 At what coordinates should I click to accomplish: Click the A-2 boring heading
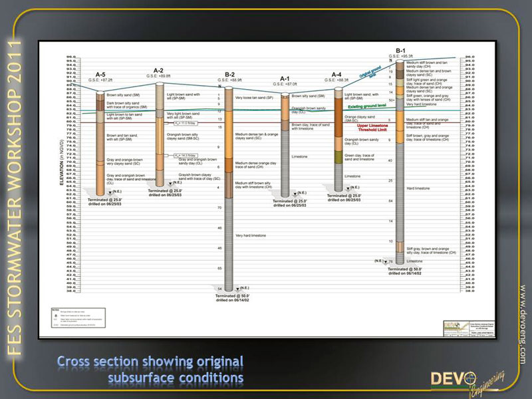pyautogui.click(x=158, y=70)
